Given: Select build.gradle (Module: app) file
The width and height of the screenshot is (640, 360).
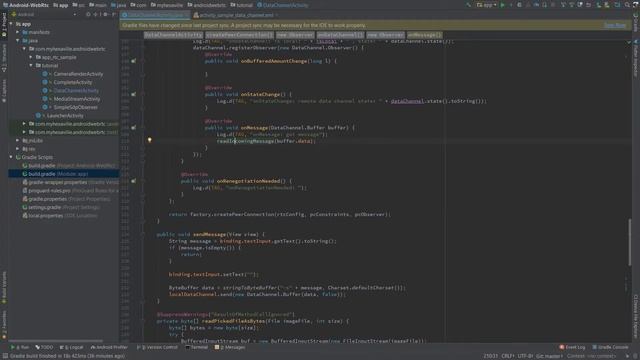Looking at the screenshot, I should pyautogui.click(x=63, y=174).
